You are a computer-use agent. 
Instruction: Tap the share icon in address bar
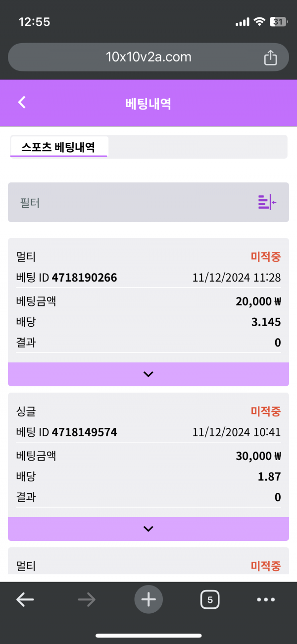pyautogui.click(x=270, y=58)
